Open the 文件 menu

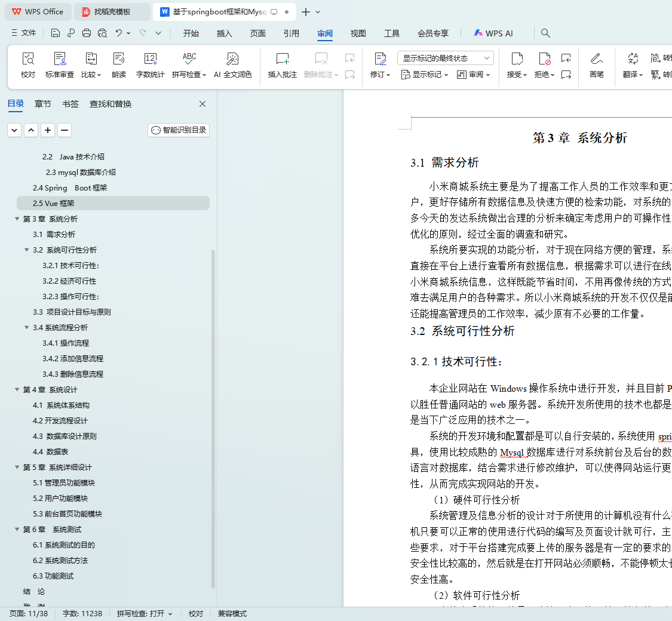(23, 33)
